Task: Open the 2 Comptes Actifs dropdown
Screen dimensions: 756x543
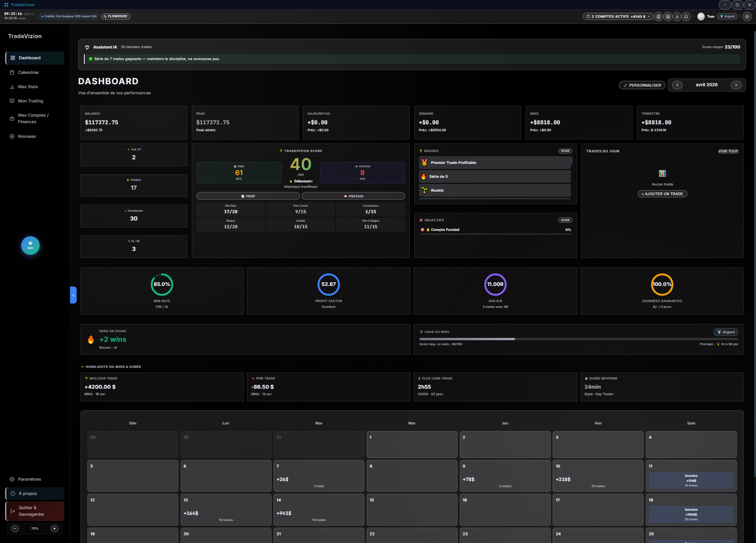Action: 618,17
